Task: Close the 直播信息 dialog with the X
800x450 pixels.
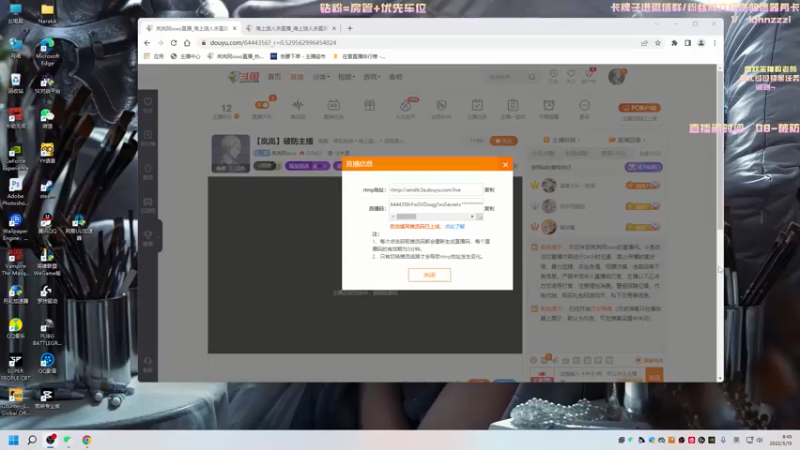Action: pyautogui.click(x=505, y=164)
